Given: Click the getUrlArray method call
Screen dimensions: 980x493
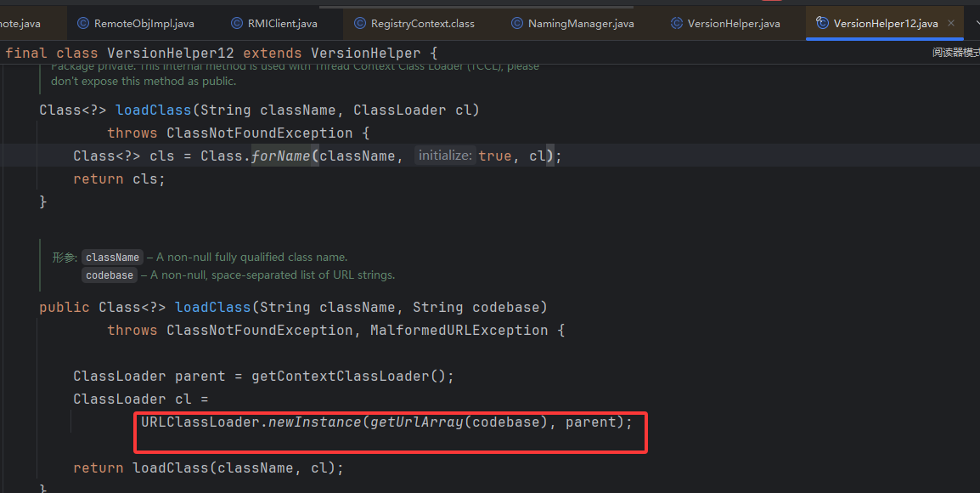Looking at the screenshot, I should click(416, 422).
